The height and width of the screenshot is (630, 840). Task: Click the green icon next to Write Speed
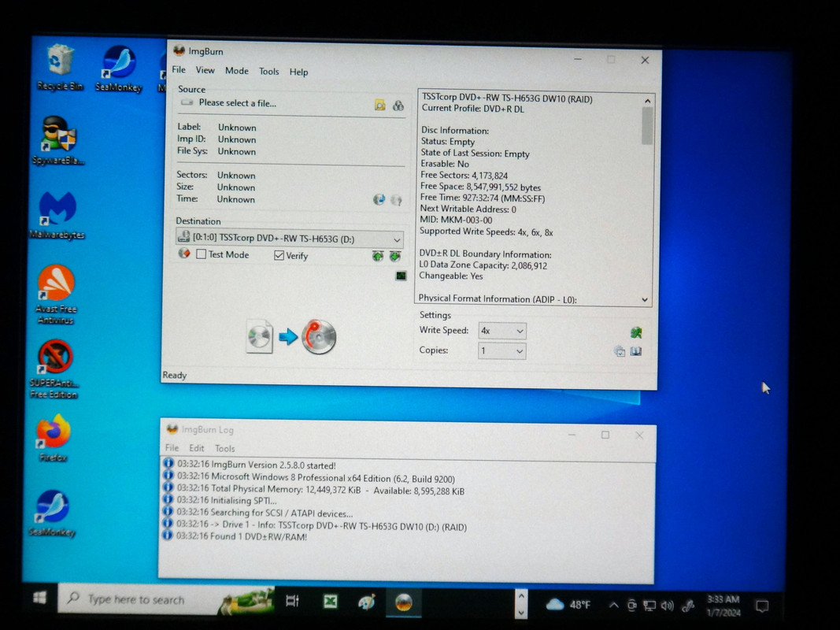[x=636, y=332]
